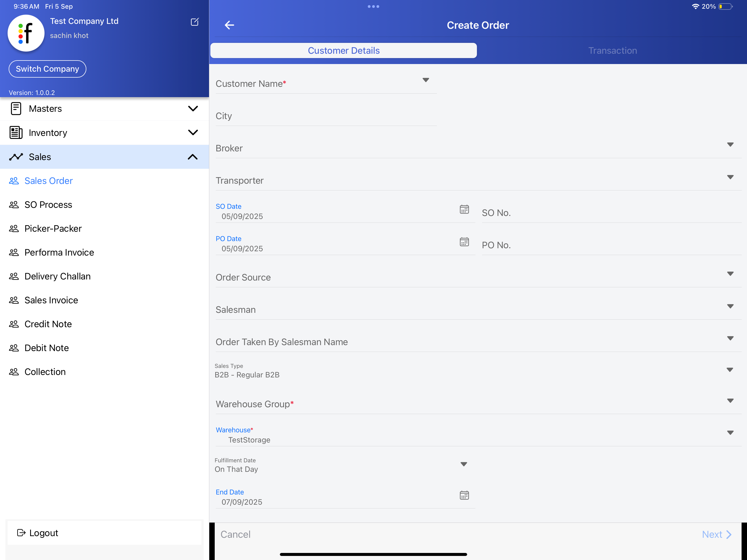Expand the Masters menu chevron

(193, 109)
